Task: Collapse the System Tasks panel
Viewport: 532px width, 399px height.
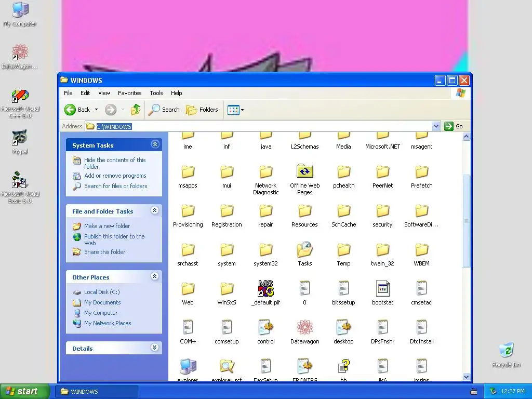Action: [x=155, y=144]
